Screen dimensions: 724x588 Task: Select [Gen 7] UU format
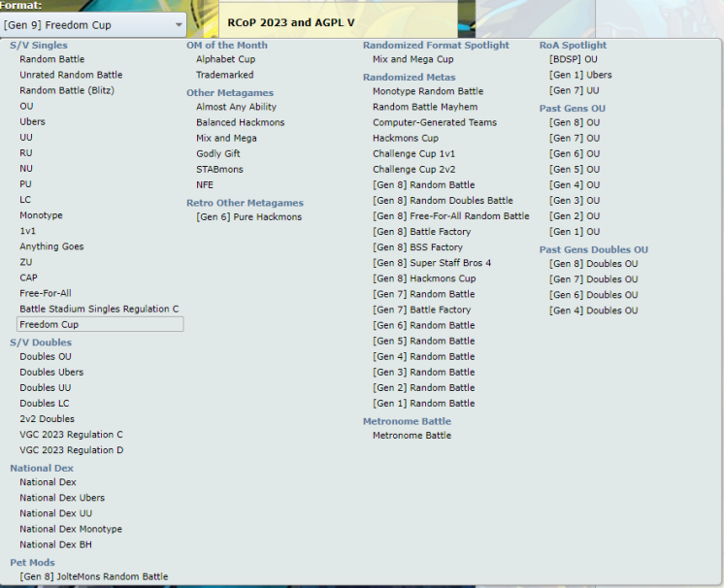pos(574,90)
